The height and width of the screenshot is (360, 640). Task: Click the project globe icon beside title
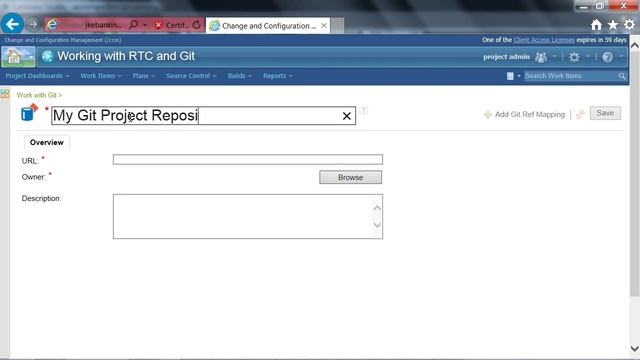(47, 56)
